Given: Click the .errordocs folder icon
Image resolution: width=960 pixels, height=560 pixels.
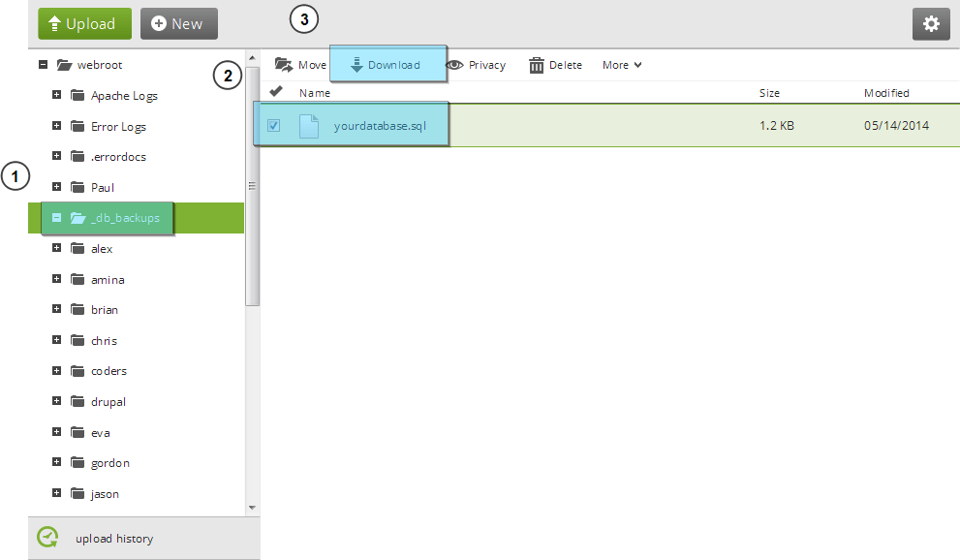Looking at the screenshot, I should tap(77, 156).
